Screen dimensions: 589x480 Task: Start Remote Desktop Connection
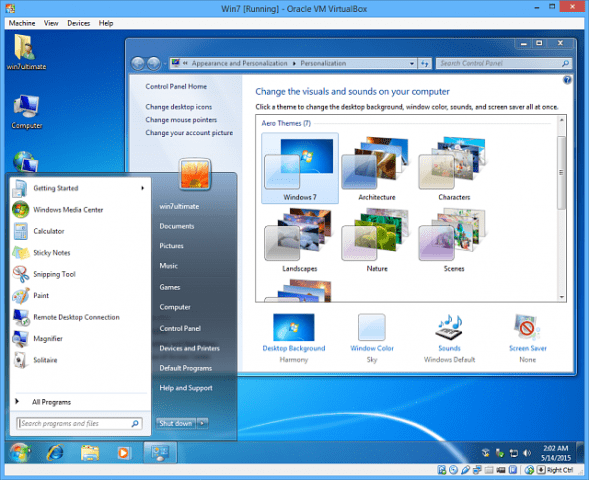[x=80, y=317]
